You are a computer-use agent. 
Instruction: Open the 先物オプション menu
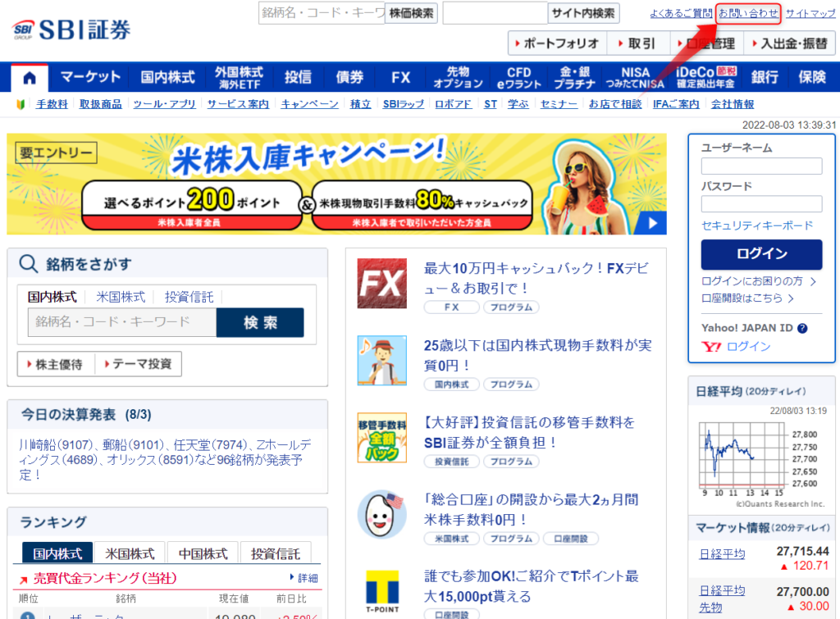[x=458, y=78]
